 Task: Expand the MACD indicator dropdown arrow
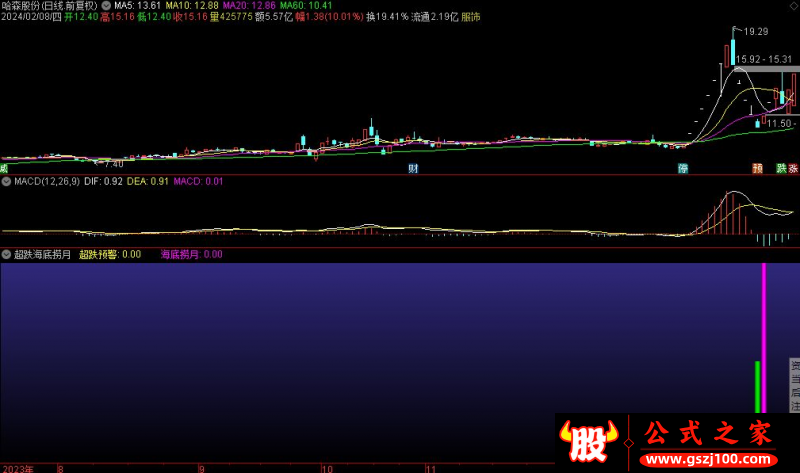(x=6, y=182)
